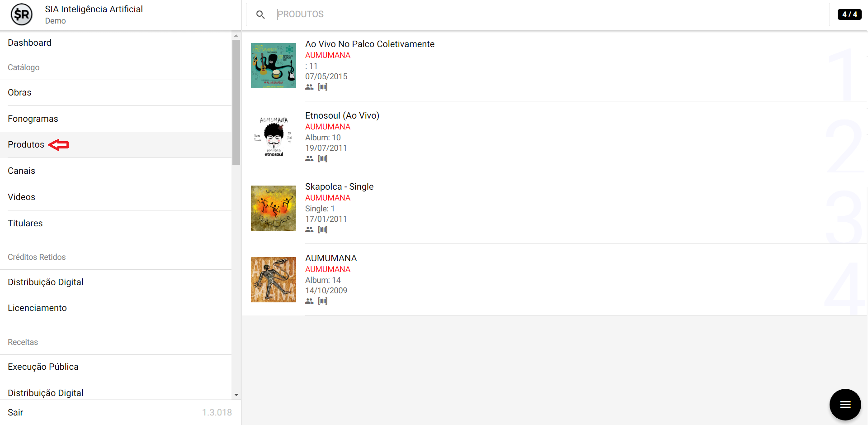Click the SR logo icon
This screenshot has width=868, height=425.
21,14
